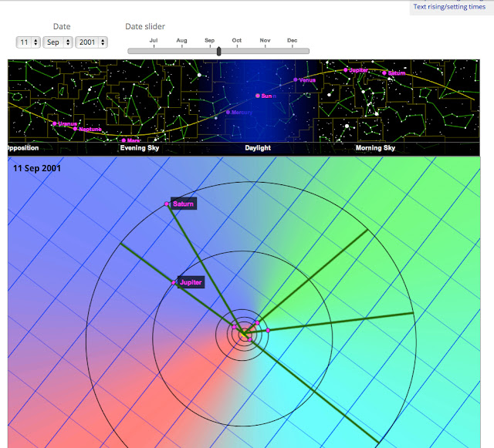Open the month dropdown showing Sep
Image resolution: width=494 pixels, height=448 pixels.
pyautogui.click(x=58, y=42)
